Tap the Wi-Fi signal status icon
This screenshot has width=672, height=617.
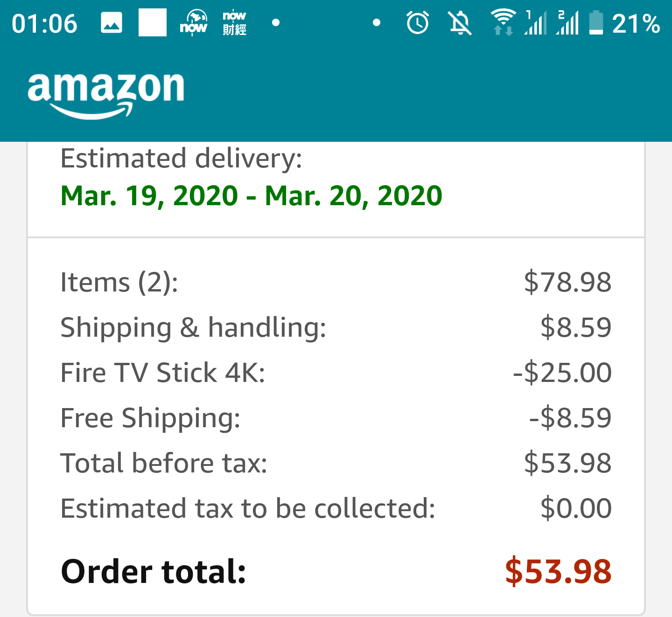(x=503, y=22)
